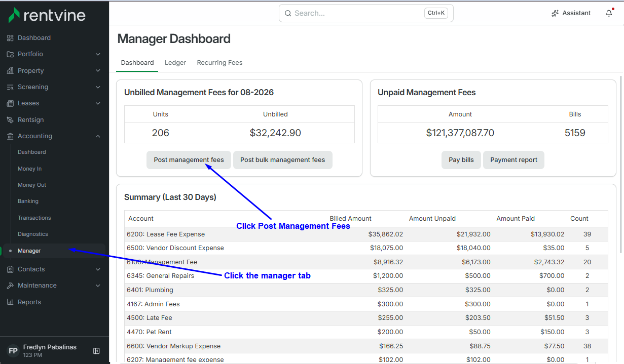624x364 pixels.
Task: Expand the Portfolio menu chevron
Action: tap(98, 54)
